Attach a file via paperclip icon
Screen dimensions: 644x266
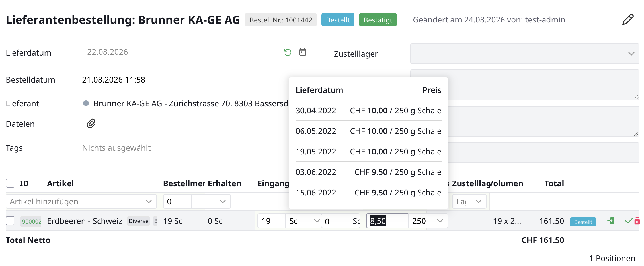click(x=91, y=124)
